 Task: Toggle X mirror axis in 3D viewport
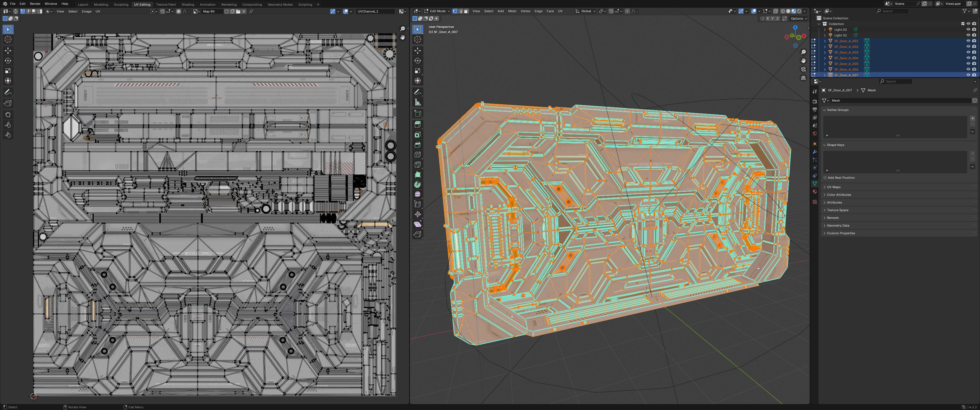(767, 18)
